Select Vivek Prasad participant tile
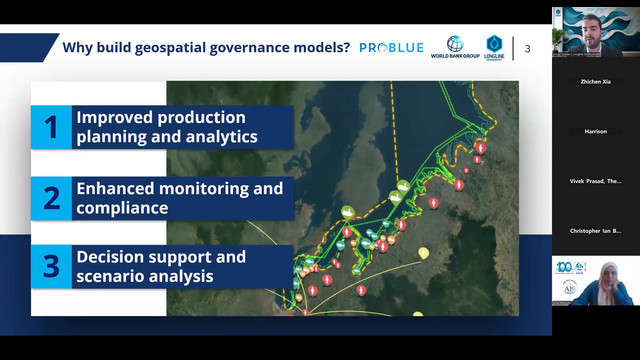The height and width of the screenshot is (360, 640). click(596, 181)
